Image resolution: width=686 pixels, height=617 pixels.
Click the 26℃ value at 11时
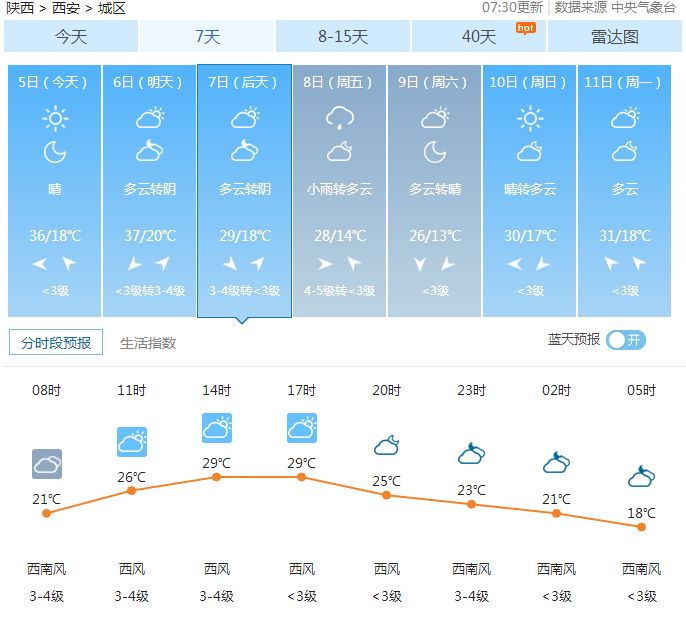pos(131,477)
